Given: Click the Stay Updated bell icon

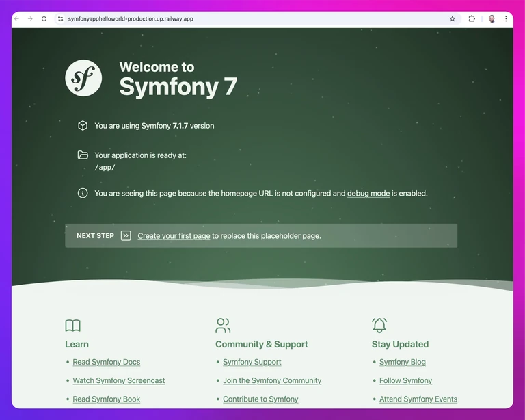Looking at the screenshot, I should click(x=379, y=325).
